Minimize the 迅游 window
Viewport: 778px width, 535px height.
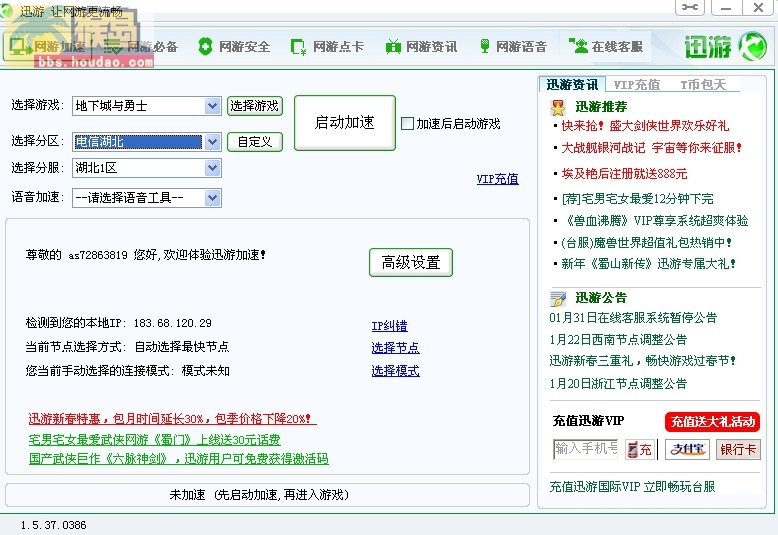point(726,7)
